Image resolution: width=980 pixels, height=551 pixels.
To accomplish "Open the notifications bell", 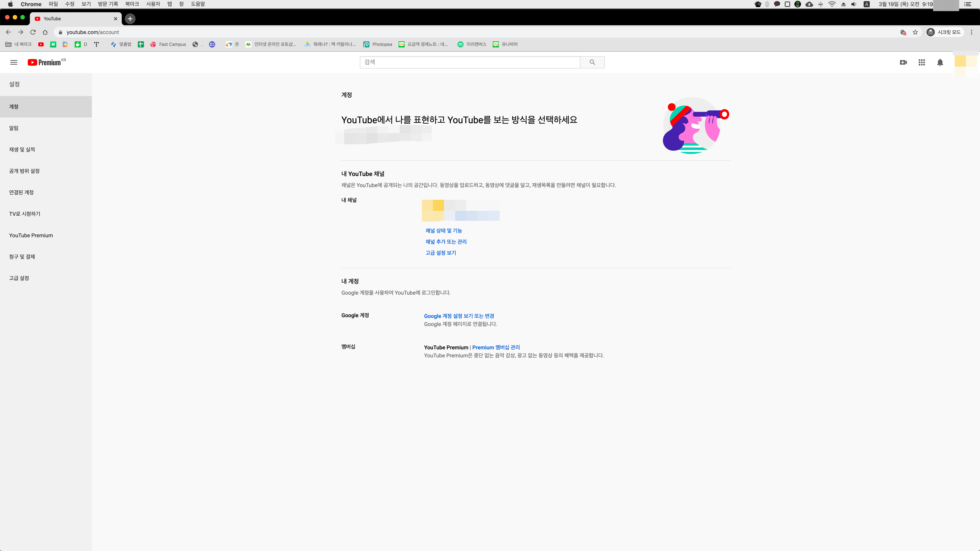I will click(940, 62).
